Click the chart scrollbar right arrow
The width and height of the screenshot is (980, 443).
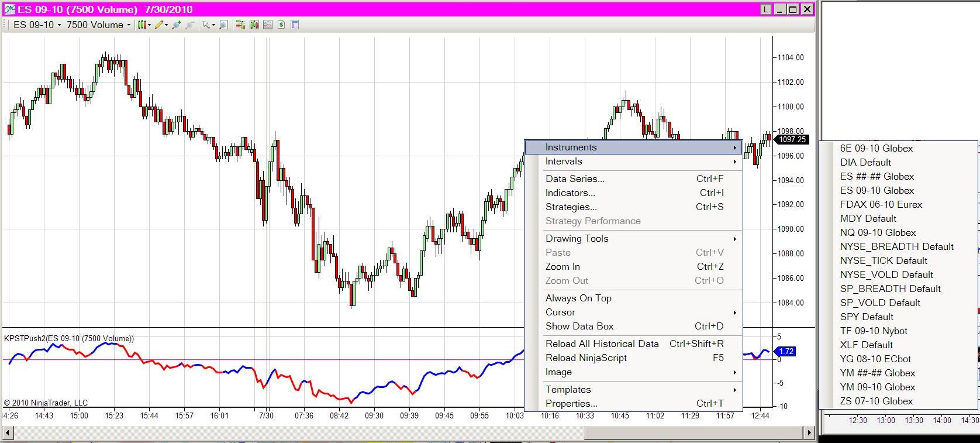click(809, 432)
